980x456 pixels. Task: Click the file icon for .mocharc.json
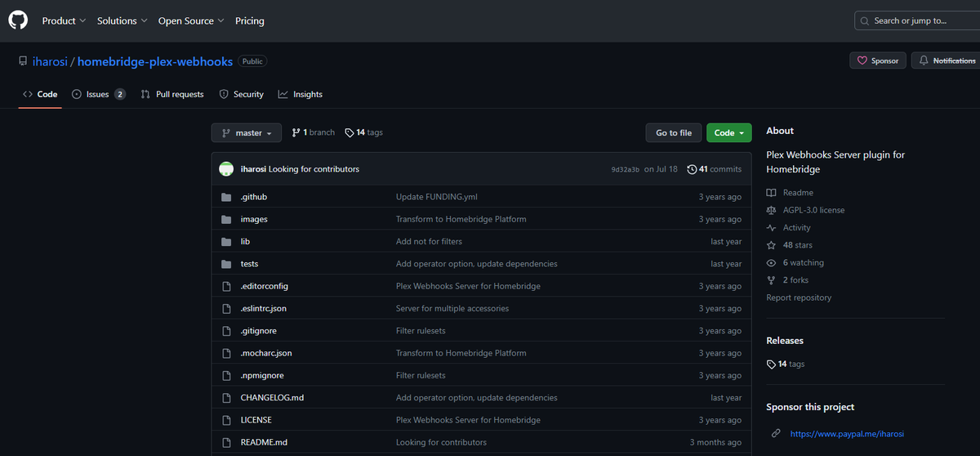[x=226, y=353]
